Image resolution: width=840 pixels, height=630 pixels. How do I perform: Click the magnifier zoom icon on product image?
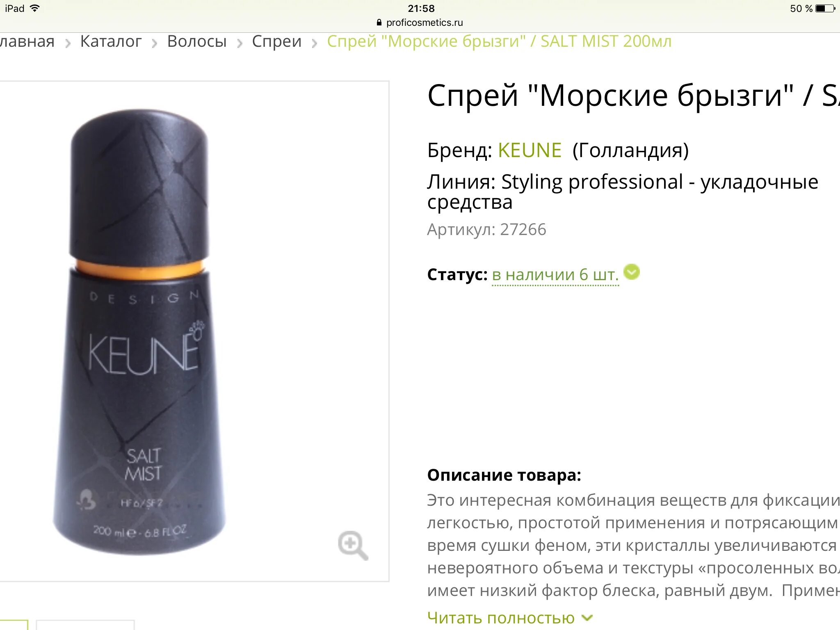(x=353, y=545)
